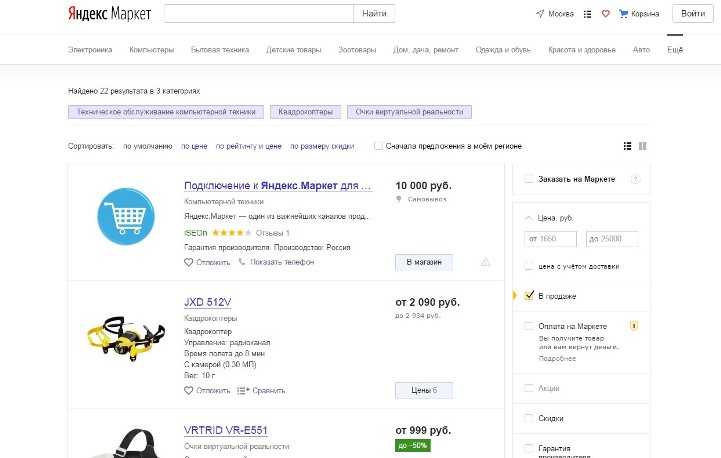Image resolution: width=721 pixels, height=458 pixels.
Task: Open the Электроника category
Action: tap(90, 50)
